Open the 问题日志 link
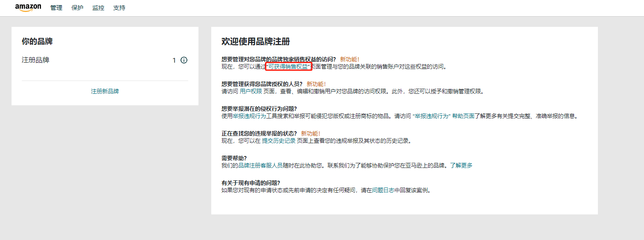The width and height of the screenshot is (644, 240). (383, 190)
